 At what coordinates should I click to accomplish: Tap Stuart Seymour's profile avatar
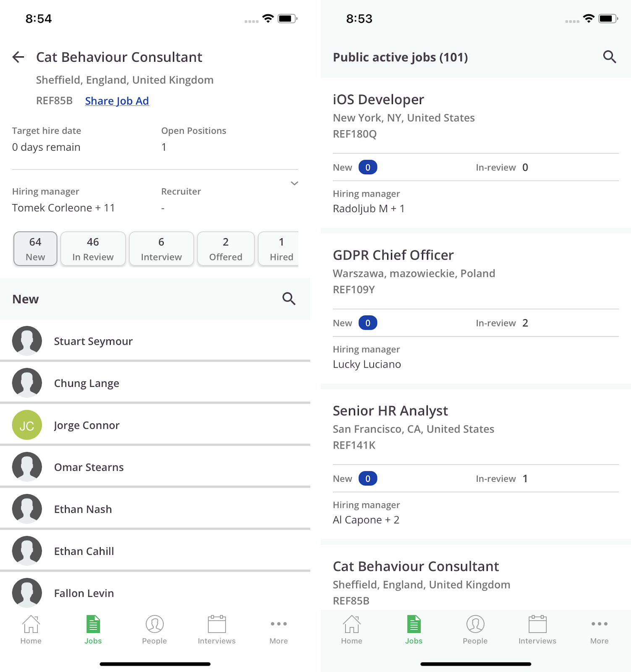27,341
